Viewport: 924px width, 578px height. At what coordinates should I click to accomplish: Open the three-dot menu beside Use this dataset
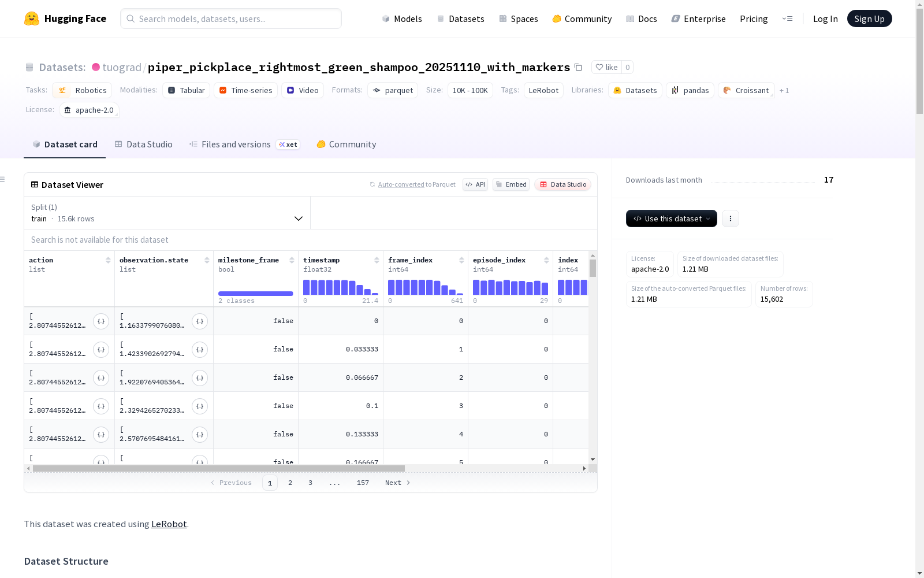731,218
